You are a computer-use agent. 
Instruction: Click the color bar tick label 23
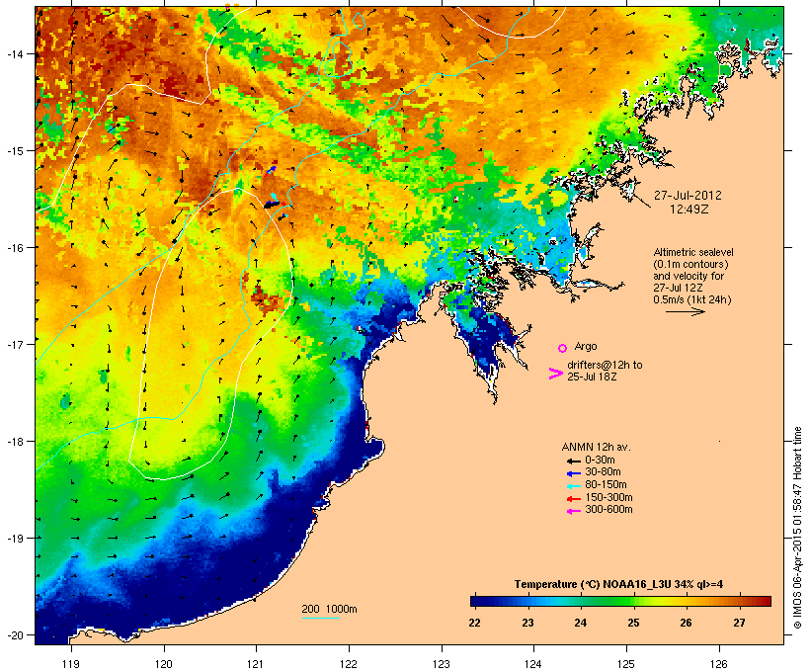coord(527,623)
